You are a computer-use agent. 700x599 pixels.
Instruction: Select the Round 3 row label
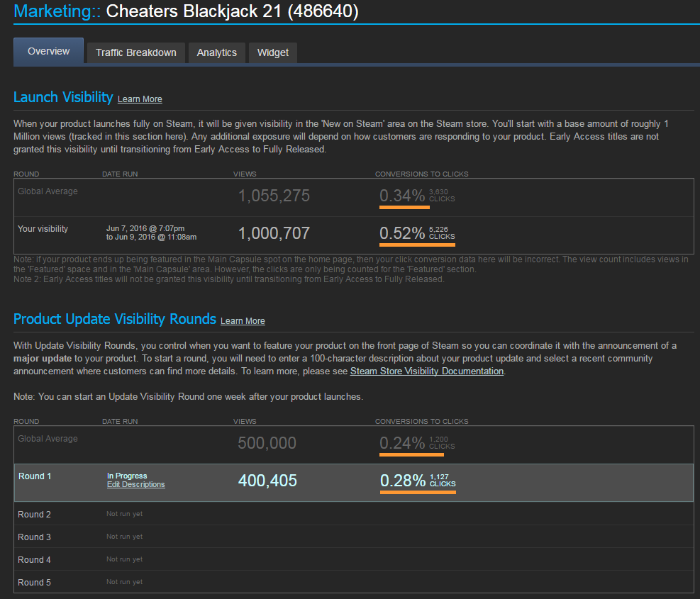click(34, 537)
